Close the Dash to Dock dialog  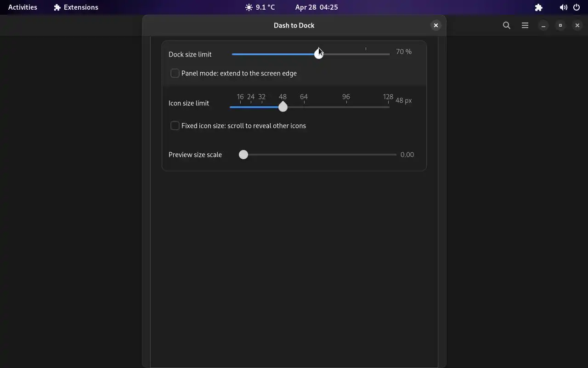point(436,25)
